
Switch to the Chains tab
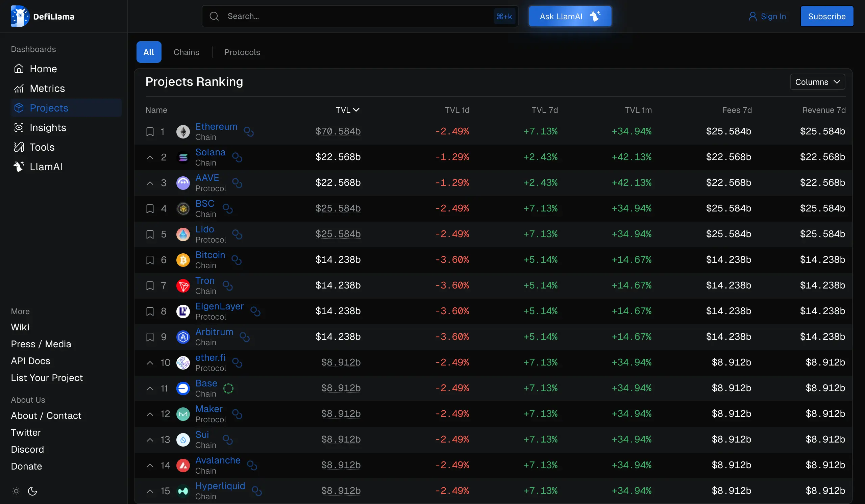pos(186,52)
